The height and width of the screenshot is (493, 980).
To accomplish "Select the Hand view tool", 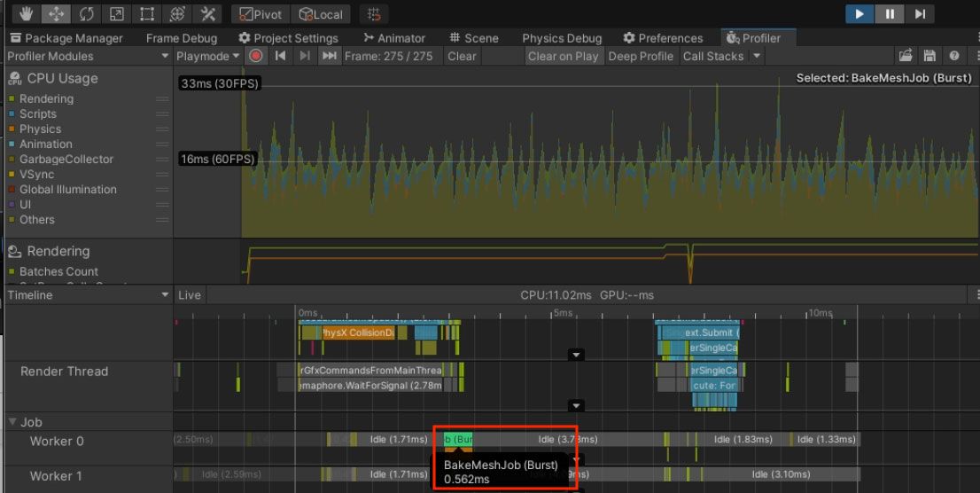I will pos(26,14).
